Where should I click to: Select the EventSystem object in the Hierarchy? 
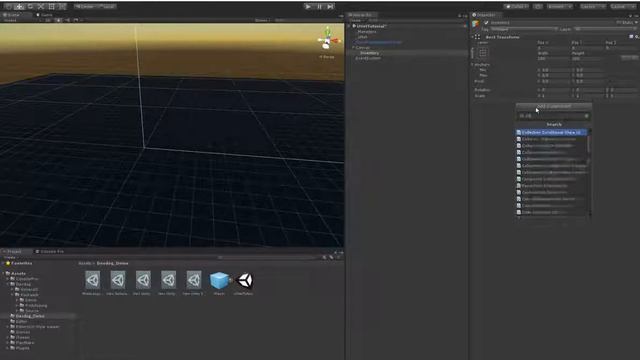(368, 58)
